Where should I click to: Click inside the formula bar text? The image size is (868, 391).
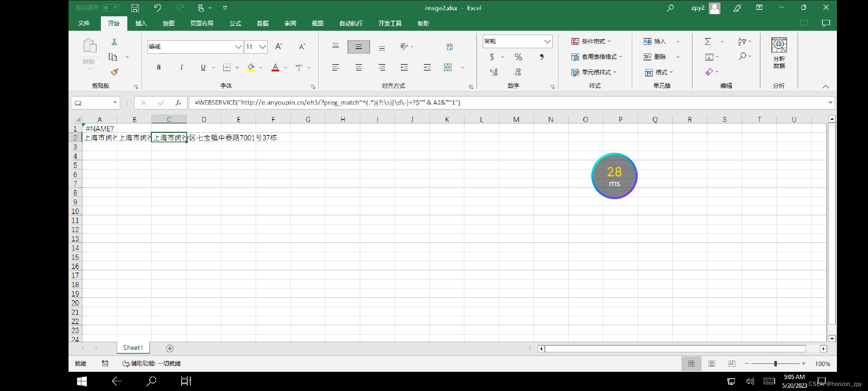pos(327,103)
